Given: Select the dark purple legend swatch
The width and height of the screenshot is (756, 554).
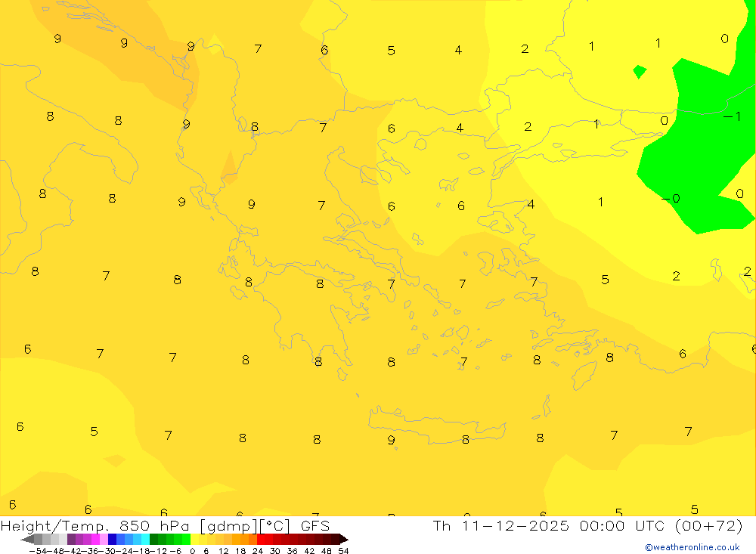Looking at the screenshot, I should pyautogui.click(x=71, y=539).
